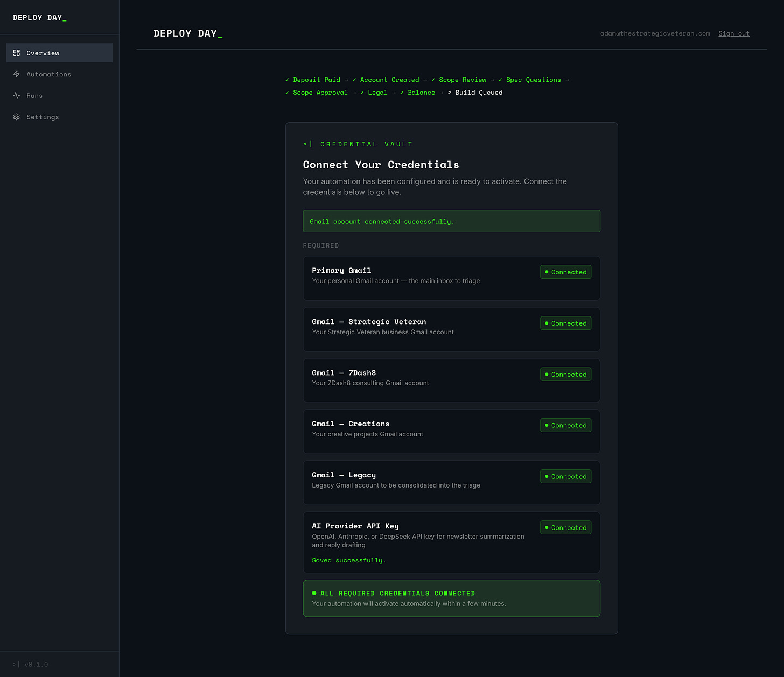784x677 pixels.
Task: Click the Runs activity pulse icon
Action: tap(17, 95)
